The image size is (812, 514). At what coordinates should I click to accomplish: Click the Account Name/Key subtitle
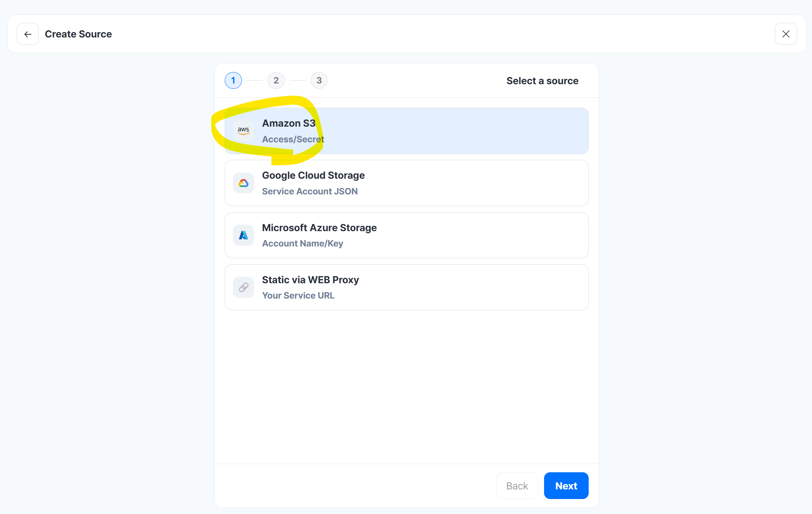tap(303, 243)
